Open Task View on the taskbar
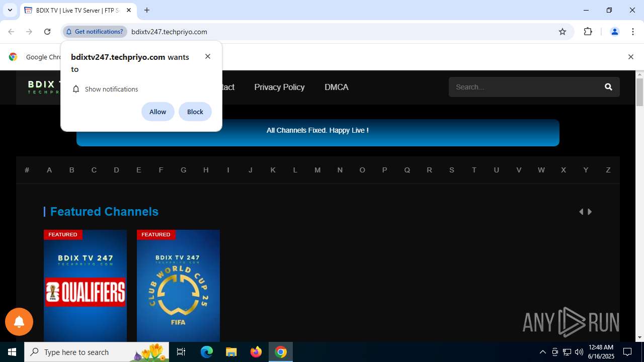This screenshot has height=362, width=644. point(181,352)
